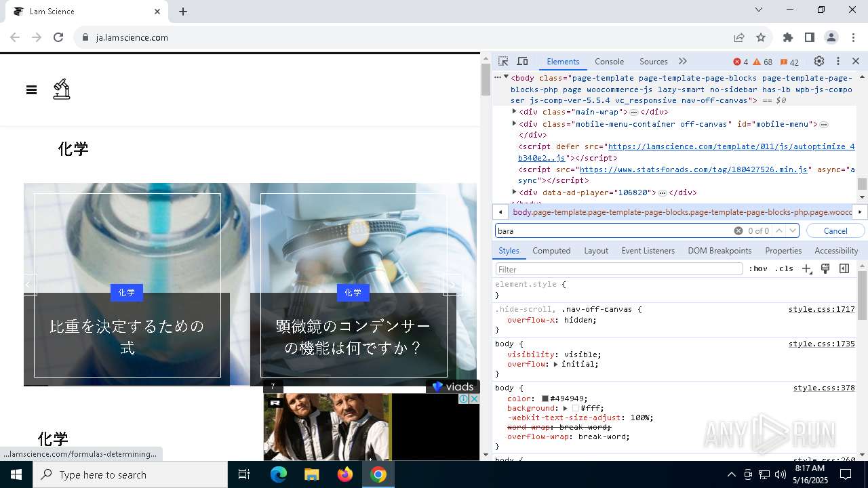The image size is (868, 488).
Task: Activate the inspect element picker in DevTools
Action: click(503, 61)
